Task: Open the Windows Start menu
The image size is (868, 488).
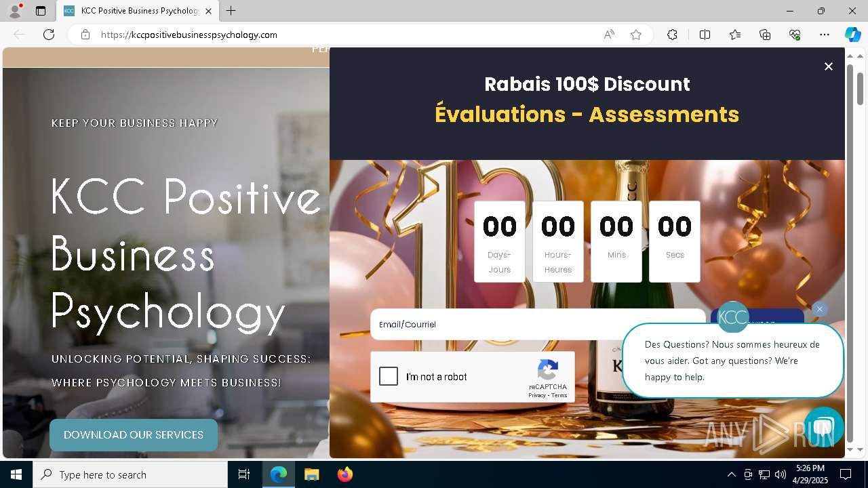Action: click(x=16, y=474)
